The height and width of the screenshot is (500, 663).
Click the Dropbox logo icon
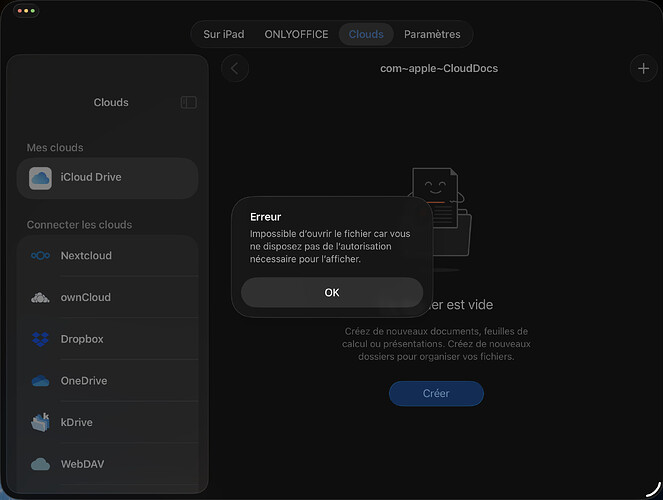point(40,339)
